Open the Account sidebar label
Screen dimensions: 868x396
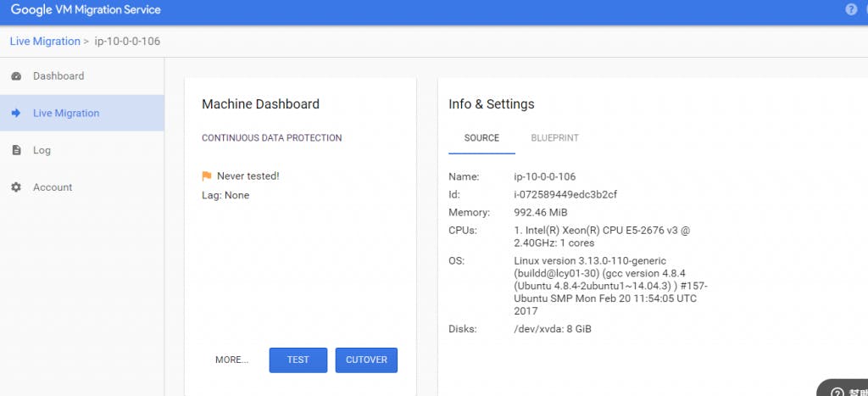coord(53,187)
